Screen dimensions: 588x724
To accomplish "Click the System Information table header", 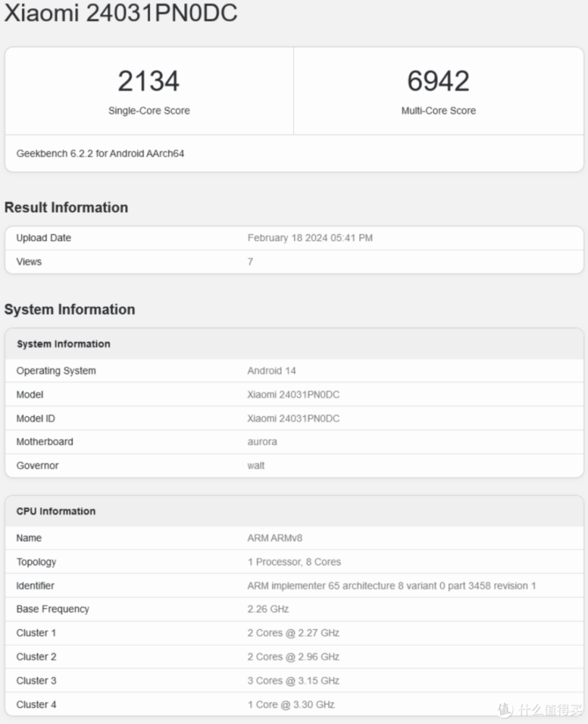I will pyautogui.click(x=64, y=344).
